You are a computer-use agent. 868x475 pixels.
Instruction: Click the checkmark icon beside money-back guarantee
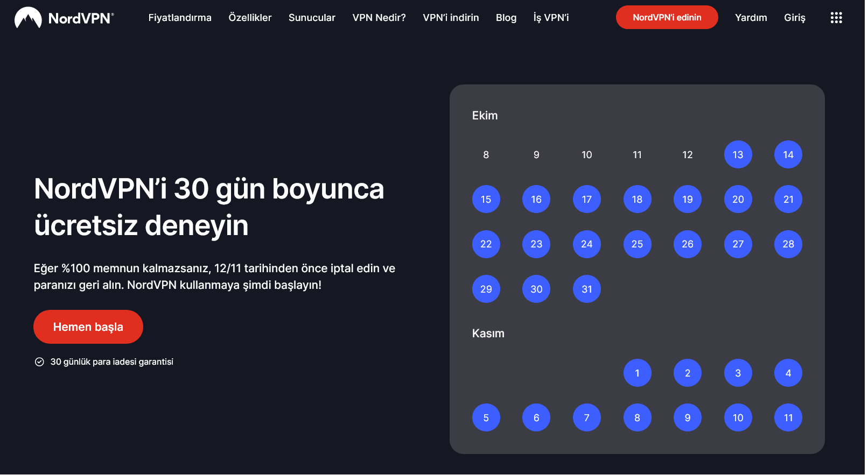click(x=39, y=362)
